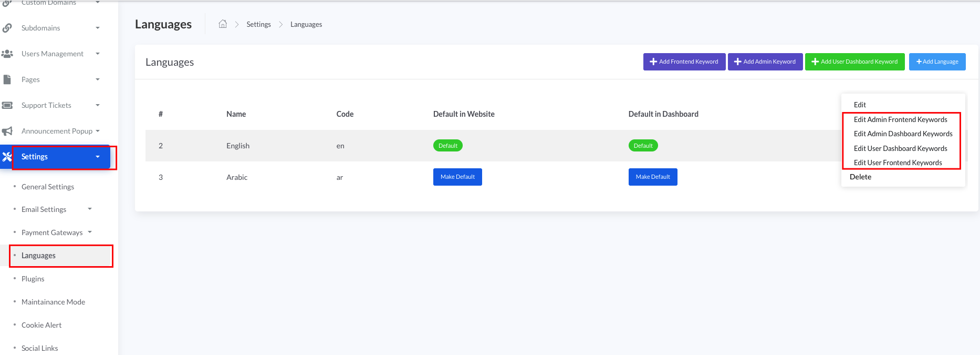Viewport: 980px width, 355px height.
Task: Click the home icon in breadcrumb
Action: 223,24
